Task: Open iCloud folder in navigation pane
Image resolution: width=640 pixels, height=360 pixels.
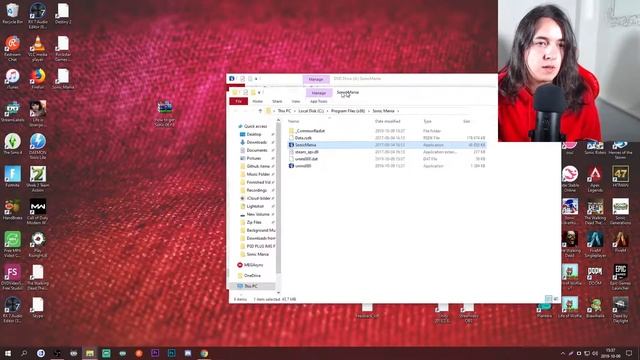Action: pyautogui.click(x=258, y=198)
